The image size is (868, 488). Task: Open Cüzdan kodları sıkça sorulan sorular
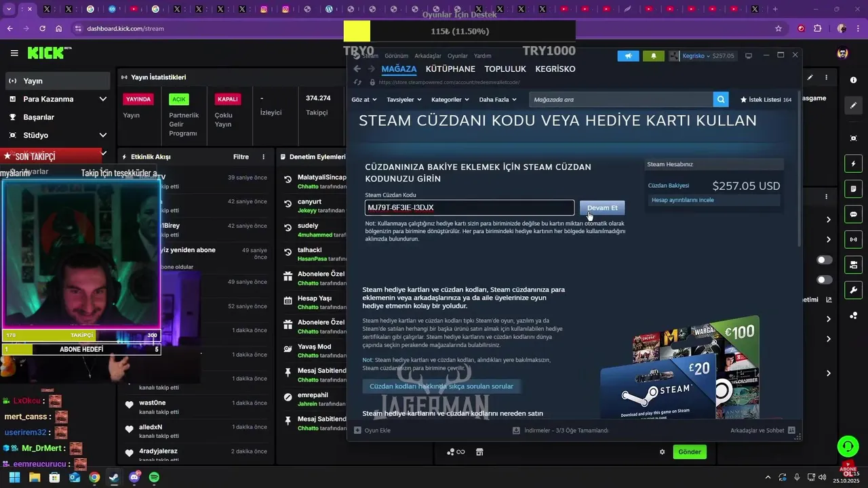[x=441, y=386]
